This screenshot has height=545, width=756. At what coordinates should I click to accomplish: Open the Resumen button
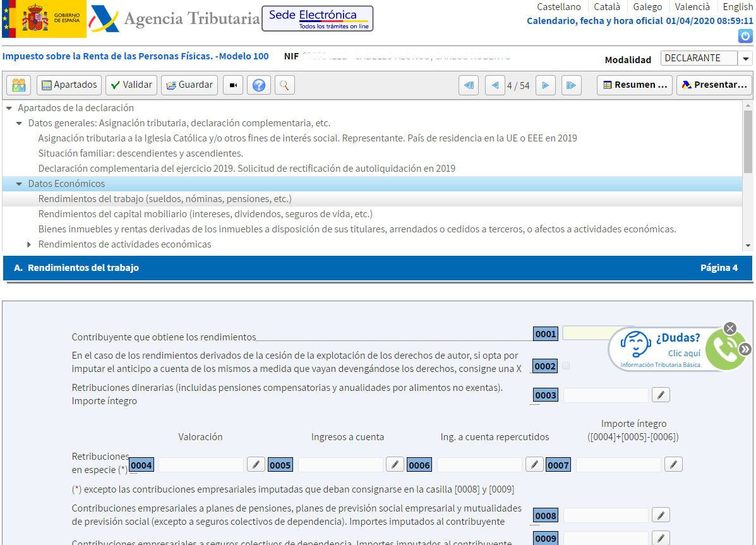634,85
